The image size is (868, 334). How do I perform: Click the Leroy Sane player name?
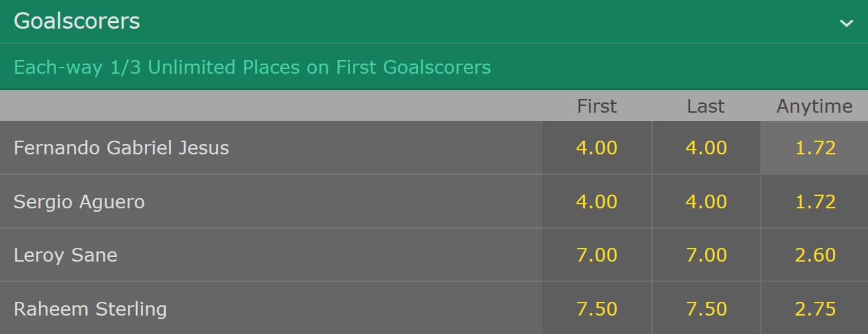[66, 255]
